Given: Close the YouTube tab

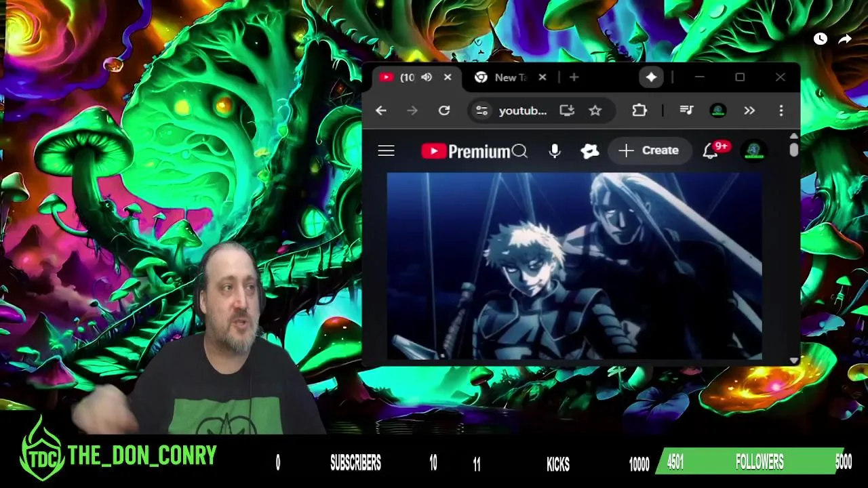Looking at the screenshot, I should click(x=448, y=77).
